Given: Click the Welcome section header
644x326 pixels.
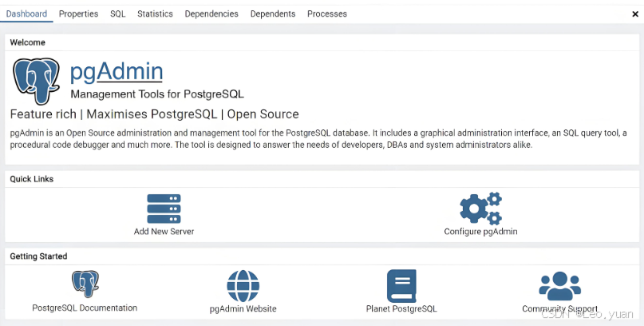Looking at the screenshot, I should (27, 42).
